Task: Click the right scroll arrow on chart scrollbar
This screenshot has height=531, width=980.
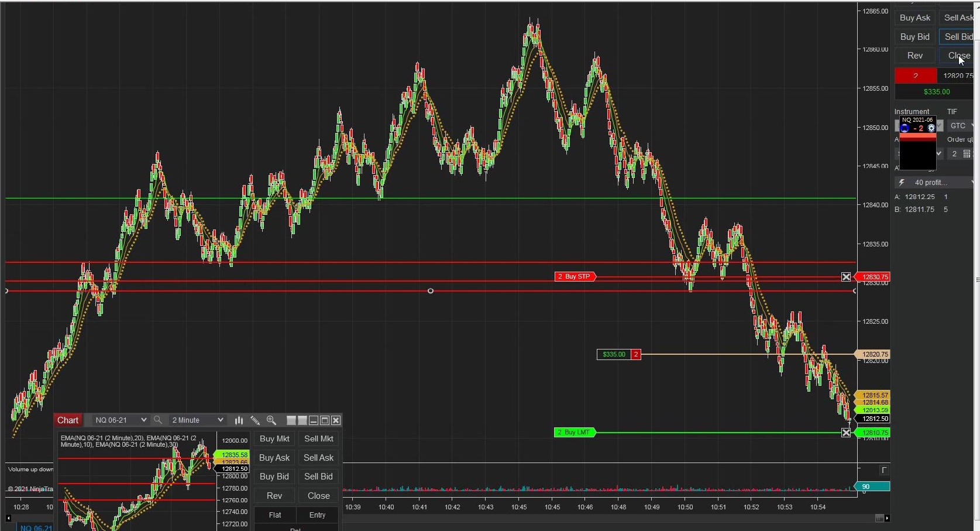Action: 887,518
